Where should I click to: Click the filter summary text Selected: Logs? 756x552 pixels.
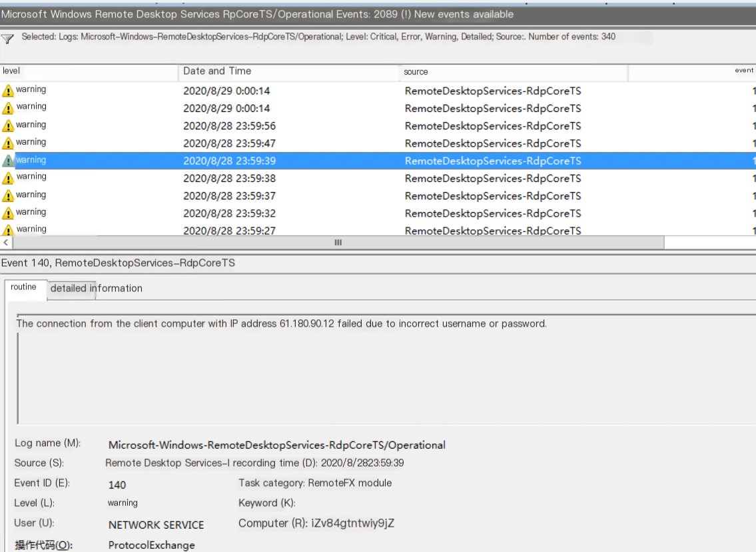click(318, 37)
